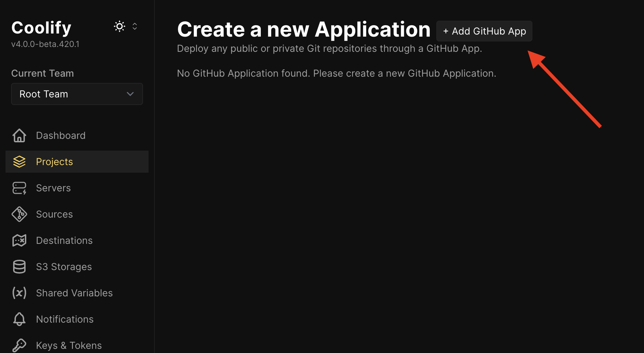Screen dimensions: 644x353
Task: Click the Coolify logo title
Action: coord(41,28)
